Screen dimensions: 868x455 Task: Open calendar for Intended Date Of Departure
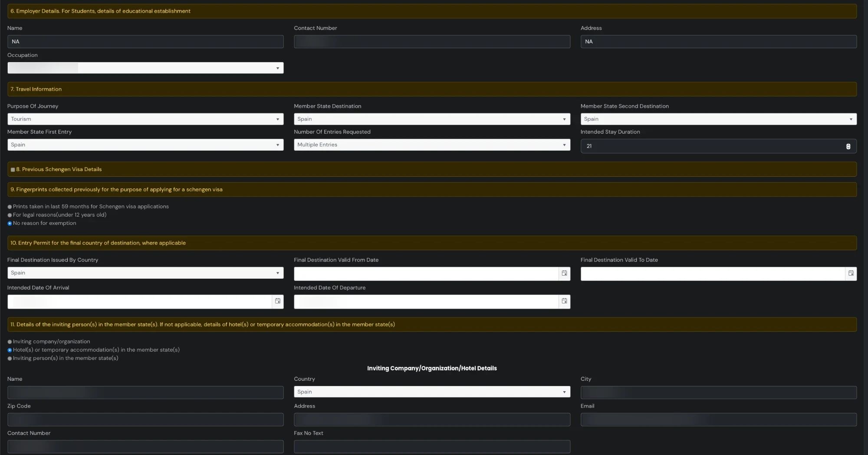[564, 301]
